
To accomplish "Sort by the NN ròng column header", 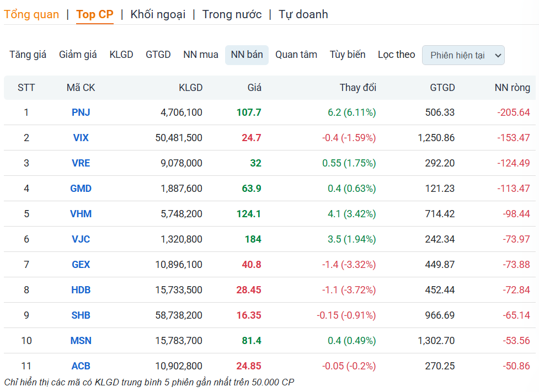I will point(512,88).
